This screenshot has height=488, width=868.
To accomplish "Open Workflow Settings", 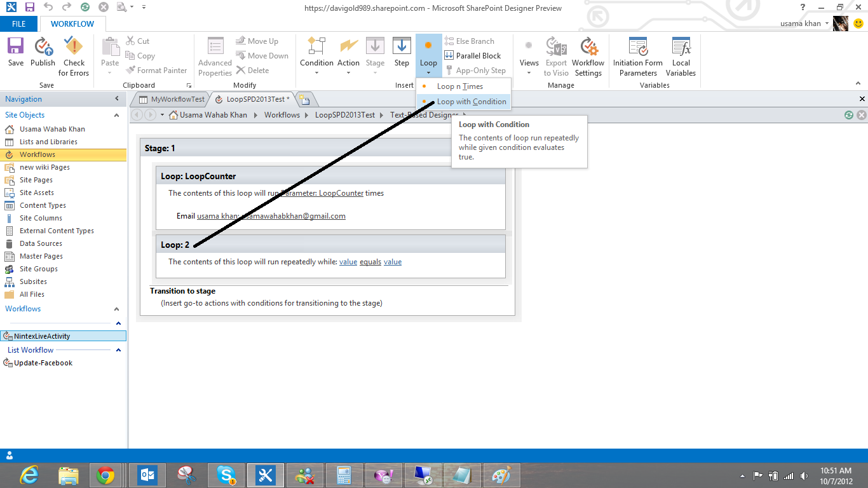I will point(588,57).
